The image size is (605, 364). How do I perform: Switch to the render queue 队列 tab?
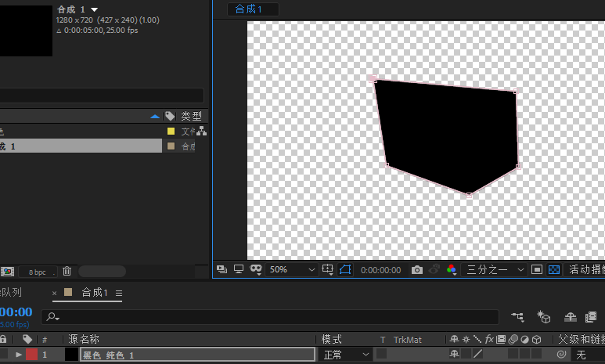click(x=11, y=293)
